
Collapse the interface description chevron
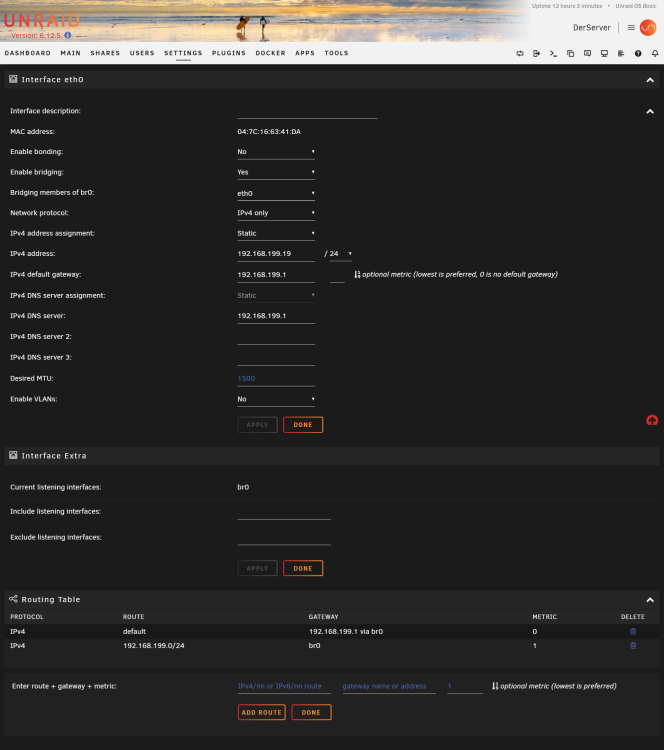pos(650,111)
